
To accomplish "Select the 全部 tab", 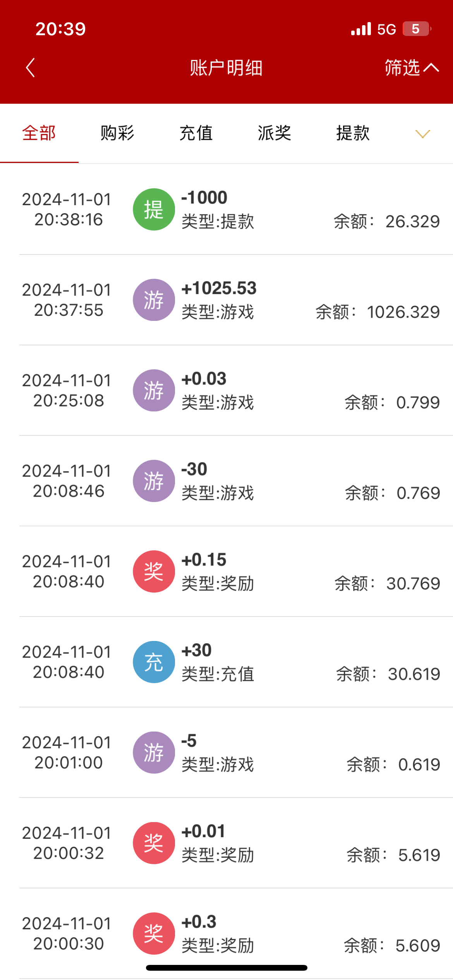I will tap(39, 133).
